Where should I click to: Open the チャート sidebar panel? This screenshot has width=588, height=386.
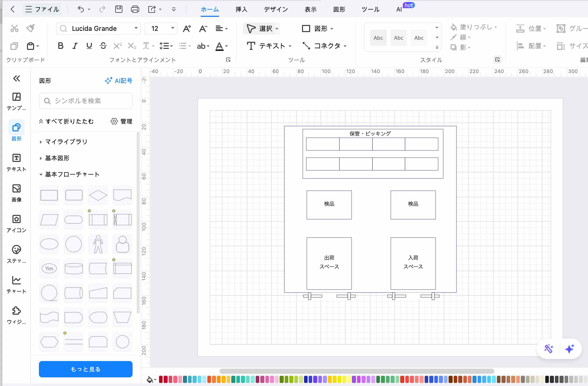click(17, 285)
